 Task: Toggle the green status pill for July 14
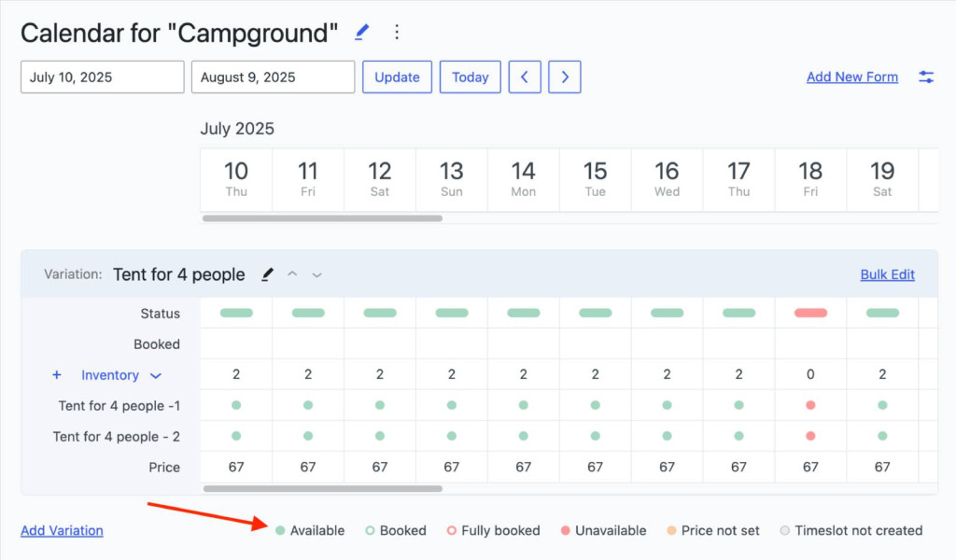pyautogui.click(x=523, y=313)
